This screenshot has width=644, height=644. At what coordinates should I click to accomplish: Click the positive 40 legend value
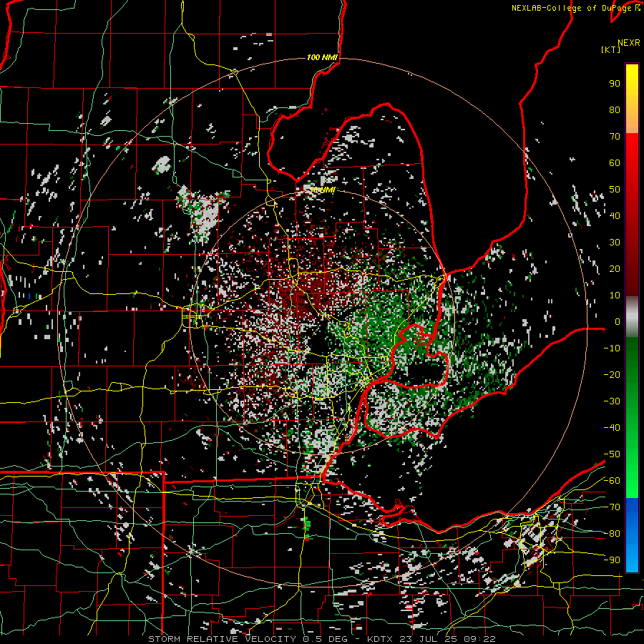click(x=615, y=216)
